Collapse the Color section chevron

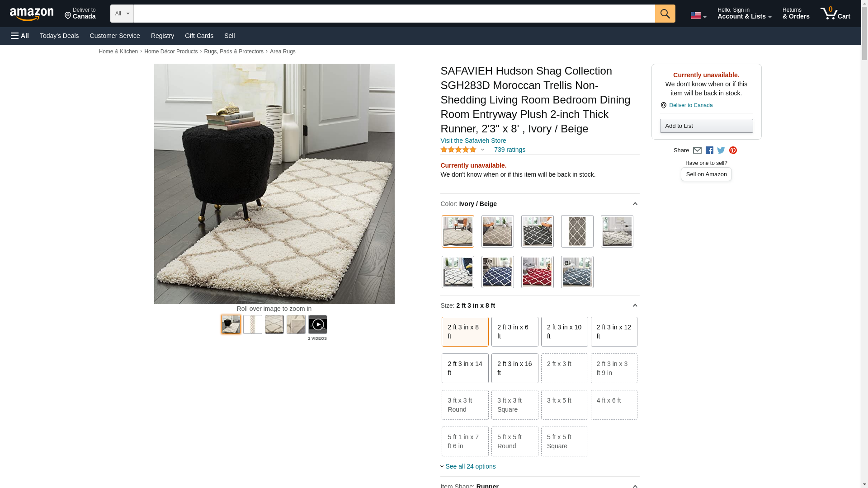[x=635, y=204]
